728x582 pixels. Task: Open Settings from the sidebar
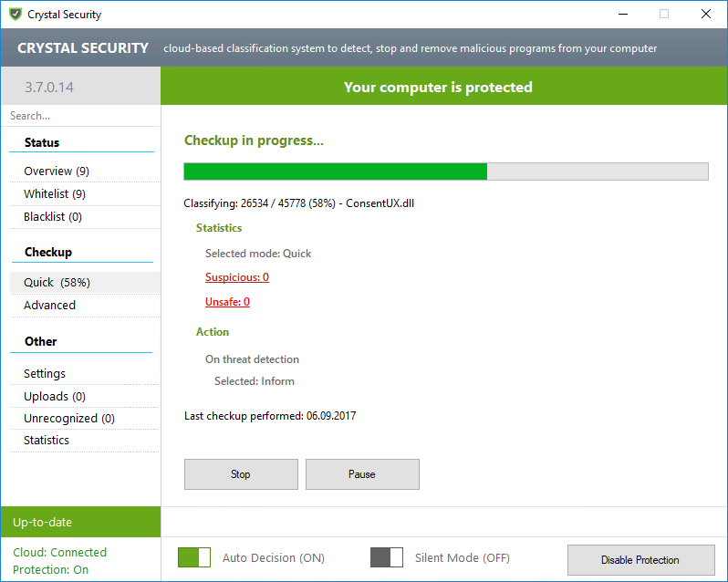[45, 374]
